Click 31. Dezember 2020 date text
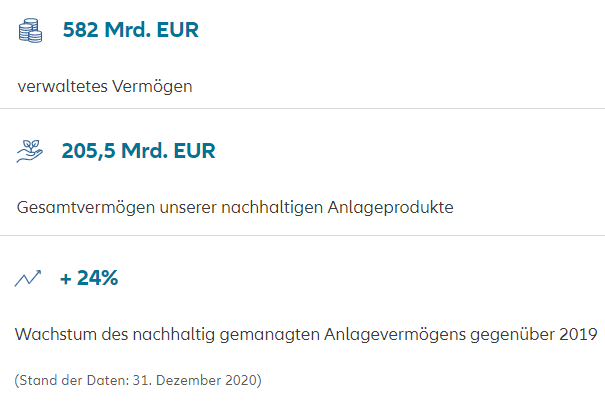The image size is (605, 405). [195, 380]
